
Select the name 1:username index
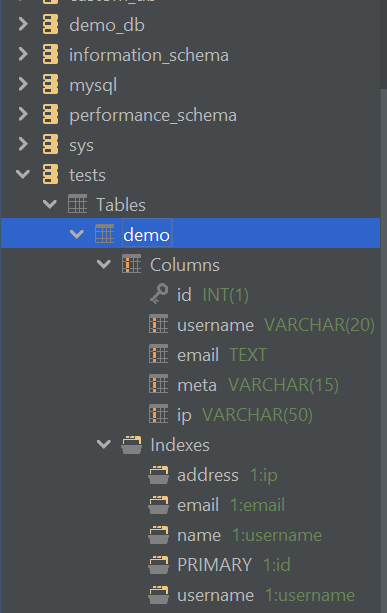(x=249, y=535)
